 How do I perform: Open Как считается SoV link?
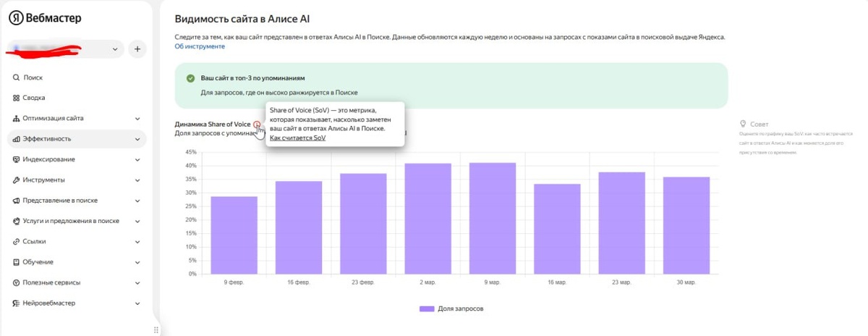(297, 138)
